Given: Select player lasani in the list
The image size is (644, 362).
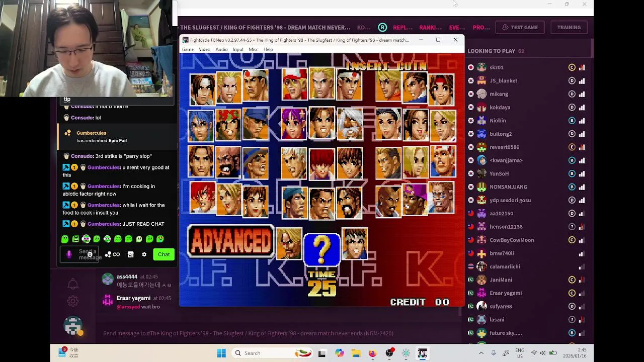Looking at the screenshot, I should coord(497,320).
